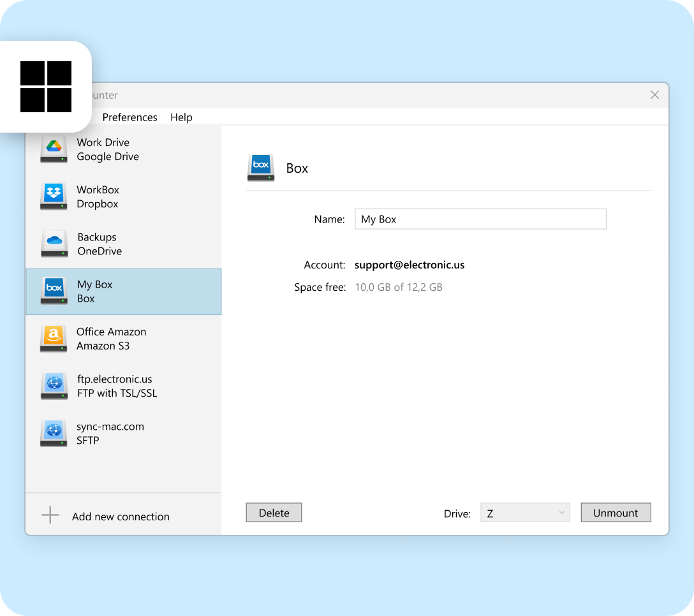Open the Preferences menu
This screenshot has width=694, height=616.
click(129, 117)
